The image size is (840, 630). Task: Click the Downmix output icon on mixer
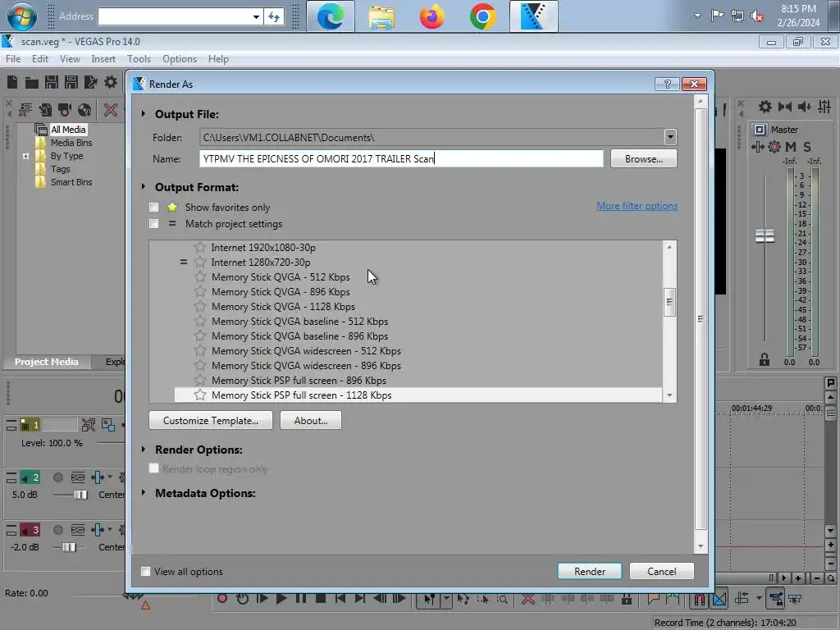(785, 107)
